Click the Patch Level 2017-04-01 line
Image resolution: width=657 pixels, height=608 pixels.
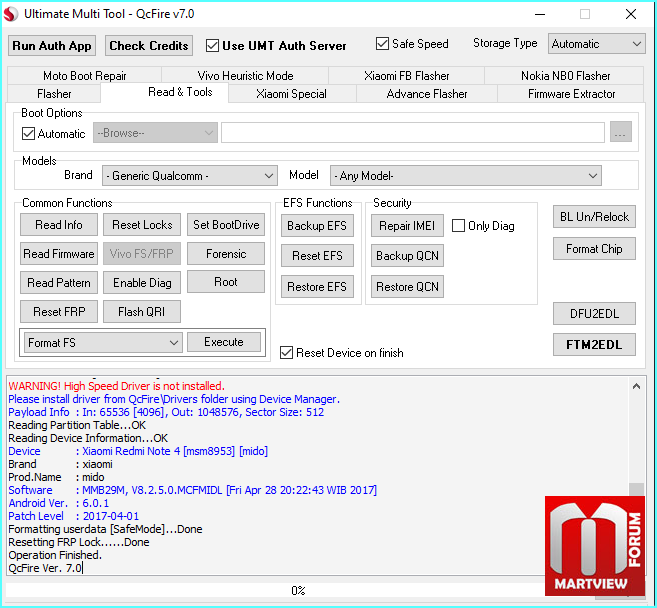tap(73, 516)
